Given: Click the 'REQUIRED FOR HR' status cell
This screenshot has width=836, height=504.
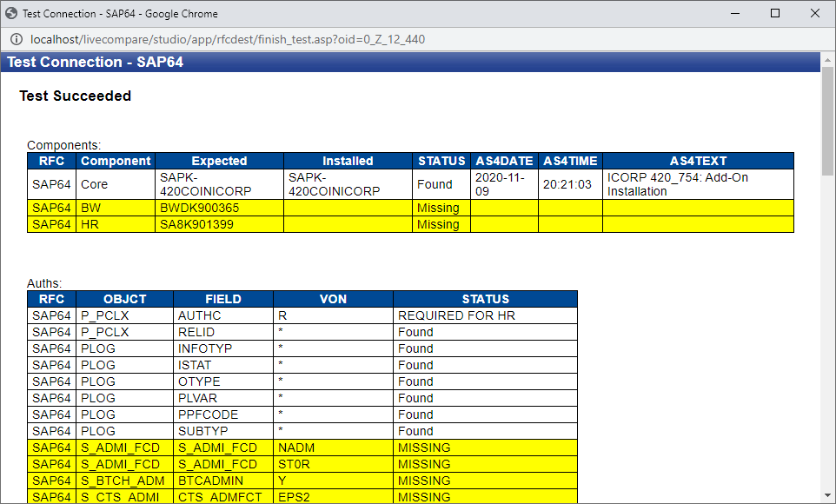Looking at the screenshot, I should [486, 315].
